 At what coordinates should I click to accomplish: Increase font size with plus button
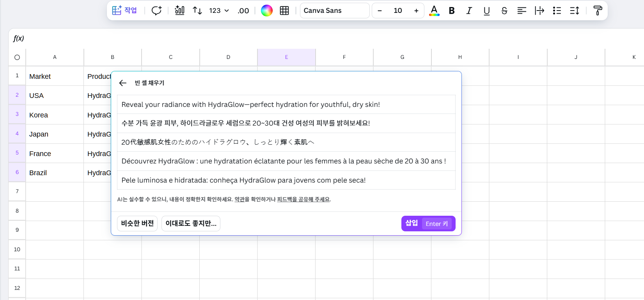click(x=416, y=11)
